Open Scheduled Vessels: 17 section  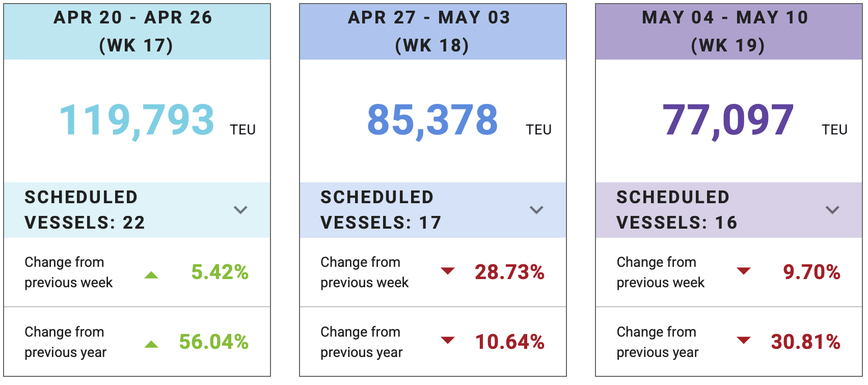click(x=381, y=210)
